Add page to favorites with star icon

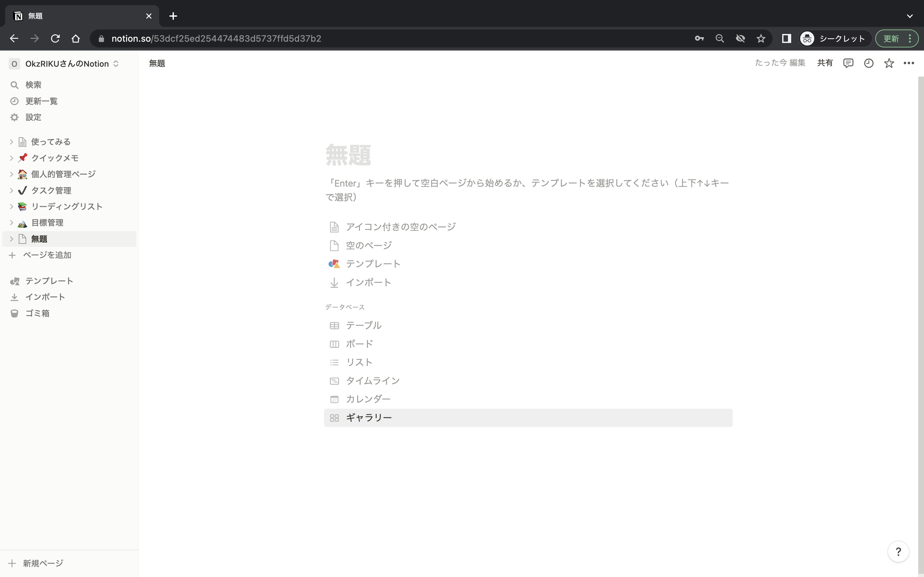click(x=889, y=63)
